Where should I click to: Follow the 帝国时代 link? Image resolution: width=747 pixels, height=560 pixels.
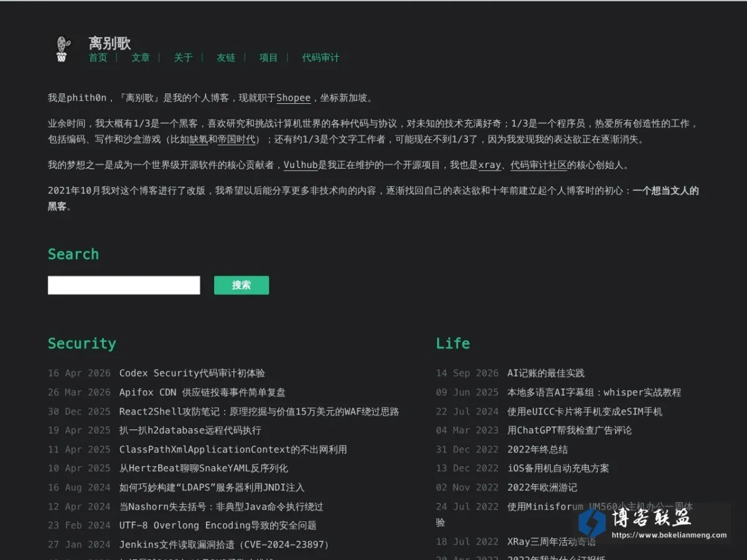[236, 139]
